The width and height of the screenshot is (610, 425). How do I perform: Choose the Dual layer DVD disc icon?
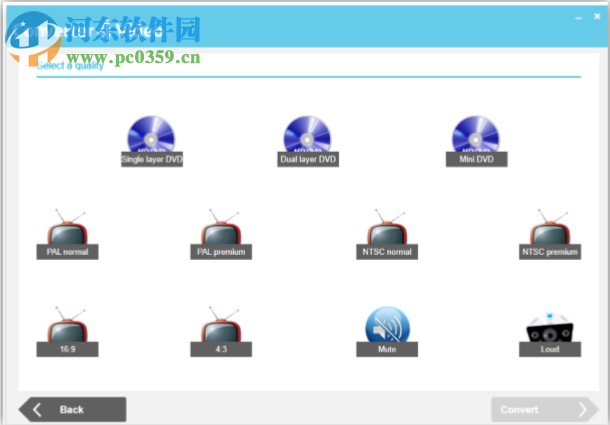307,134
